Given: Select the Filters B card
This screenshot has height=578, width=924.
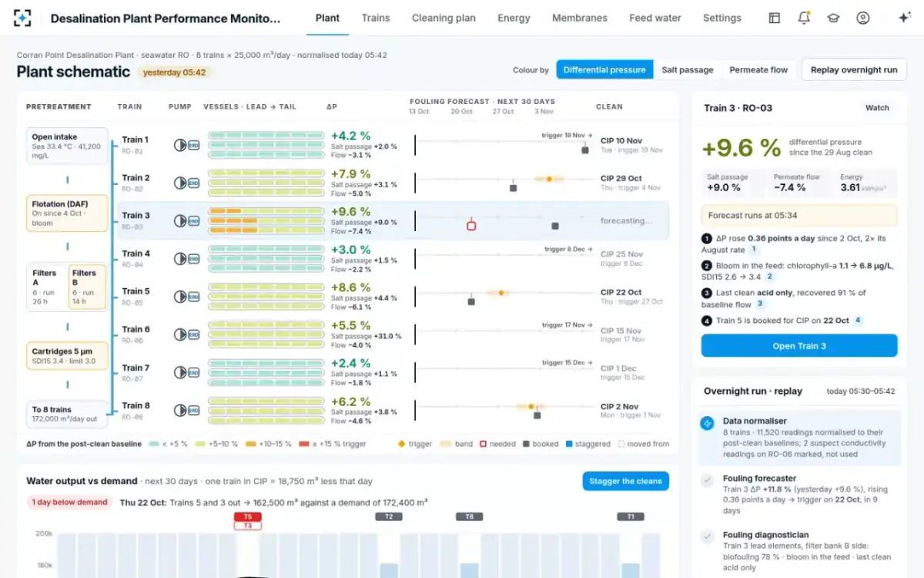Looking at the screenshot, I should pos(88,287).
